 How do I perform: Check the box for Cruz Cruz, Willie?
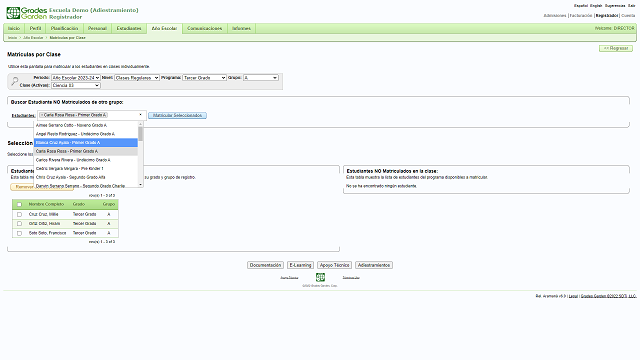19,214
